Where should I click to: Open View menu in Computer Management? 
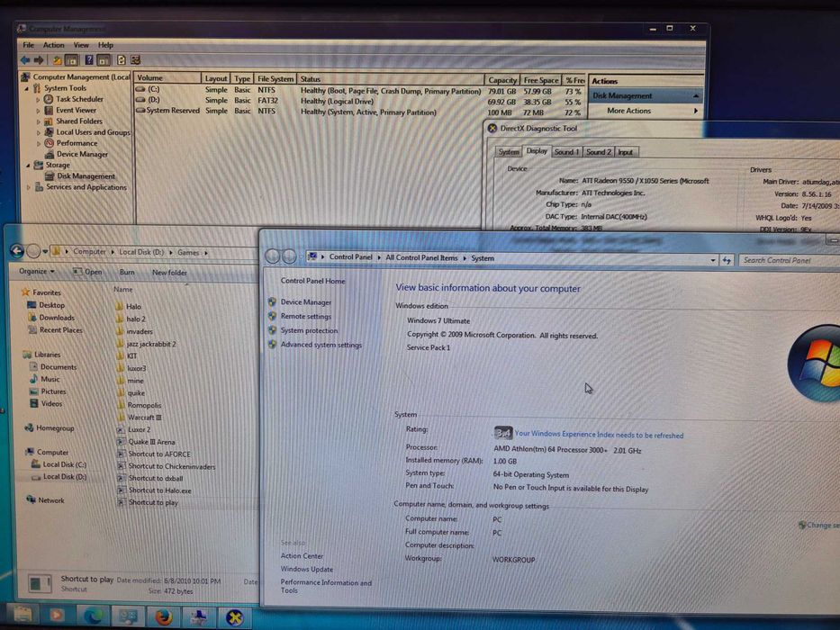point(81,45)
